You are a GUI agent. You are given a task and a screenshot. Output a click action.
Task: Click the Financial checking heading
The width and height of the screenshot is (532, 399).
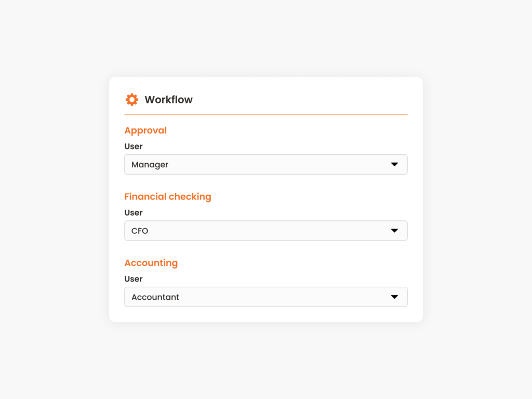click(168, 196)
